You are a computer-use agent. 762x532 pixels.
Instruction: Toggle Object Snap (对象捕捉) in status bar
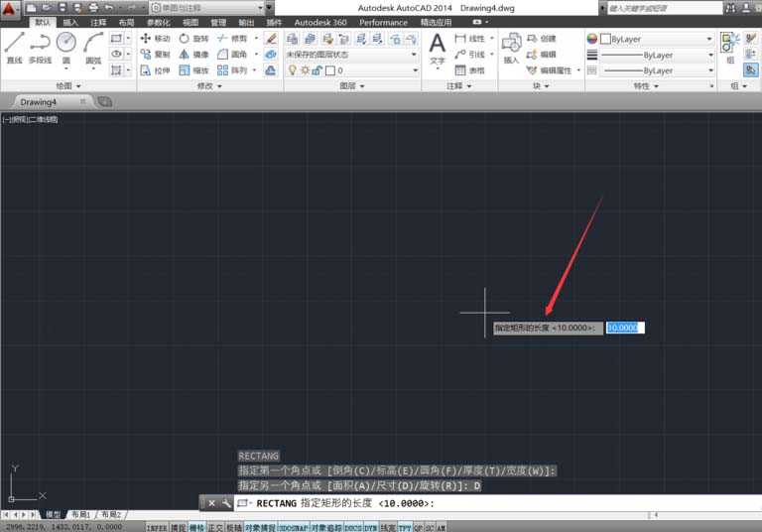259,527
